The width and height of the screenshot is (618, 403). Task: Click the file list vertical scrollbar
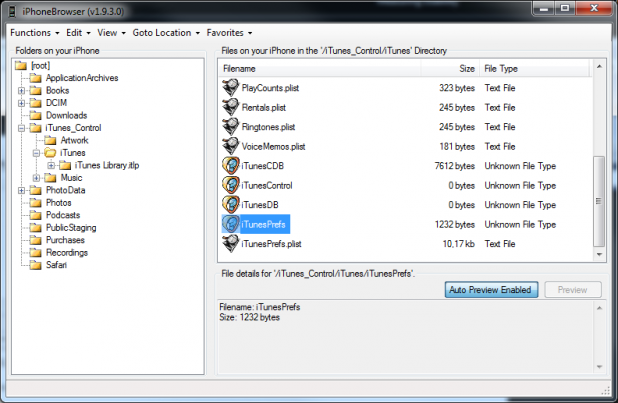(x=598, y=200)
